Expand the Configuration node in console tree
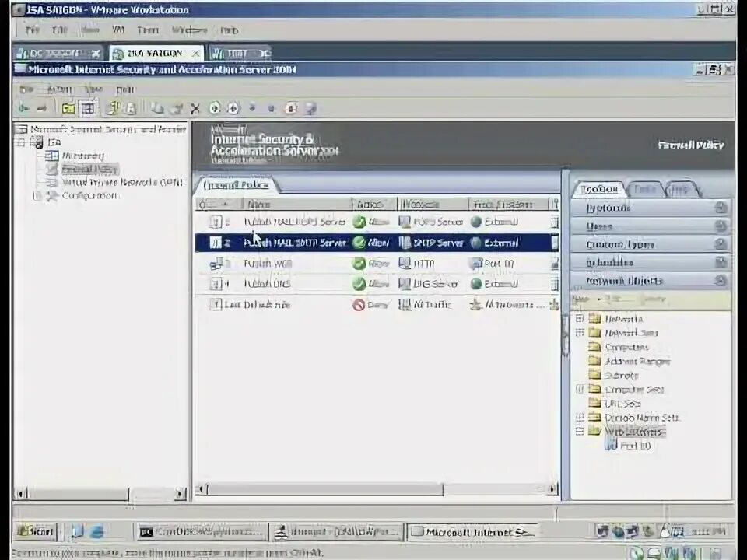The image size is (747, 560). point(37,196)
